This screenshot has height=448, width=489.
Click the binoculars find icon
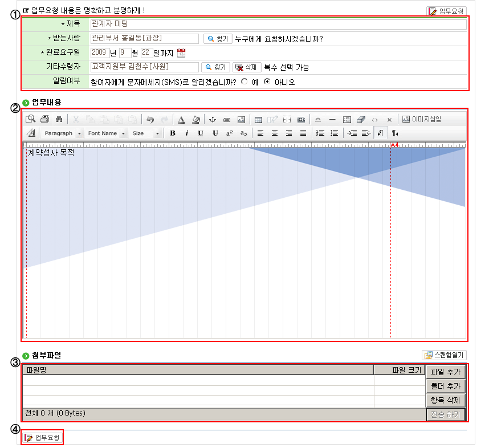tap(58, 120)
